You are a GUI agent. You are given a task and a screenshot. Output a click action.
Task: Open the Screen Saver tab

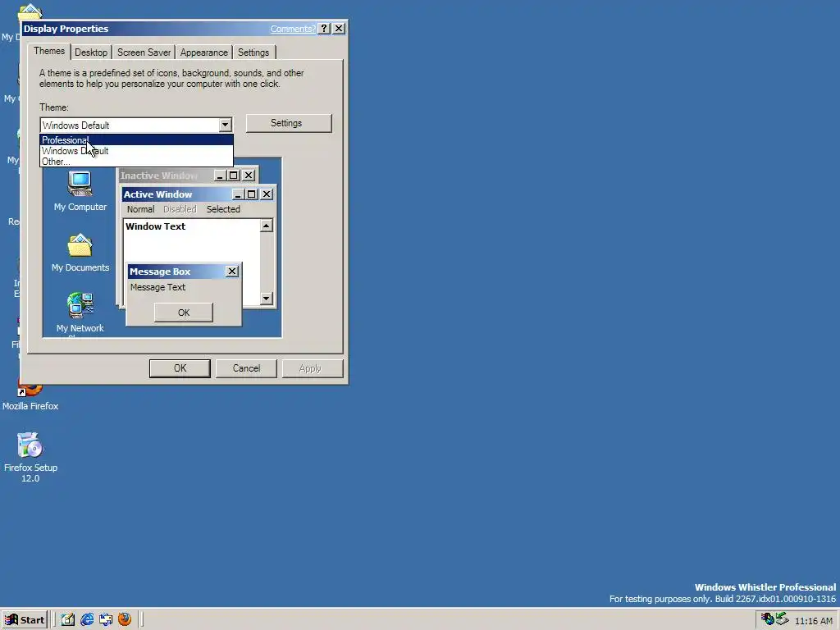pyautogui.click(x=144, y=52)
